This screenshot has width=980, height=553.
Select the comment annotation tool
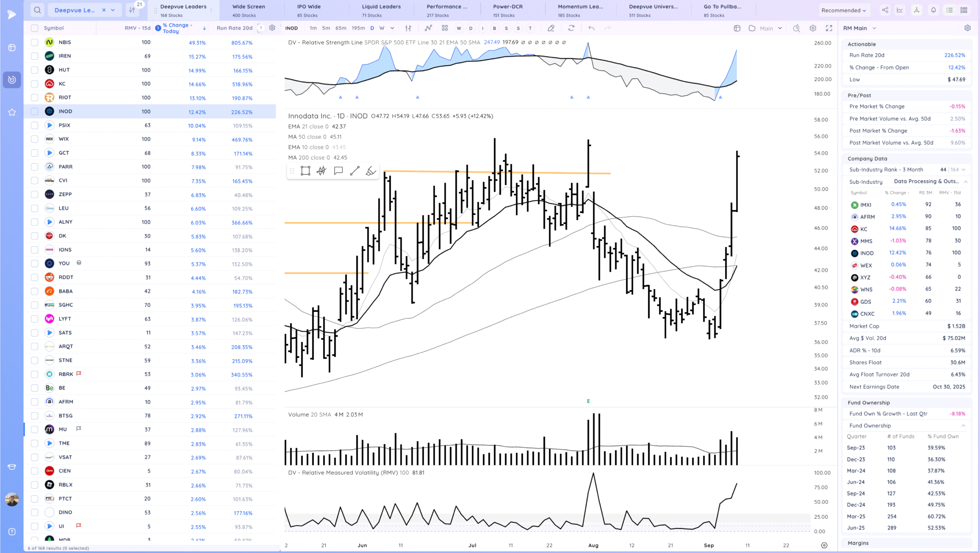click(338, 171)
